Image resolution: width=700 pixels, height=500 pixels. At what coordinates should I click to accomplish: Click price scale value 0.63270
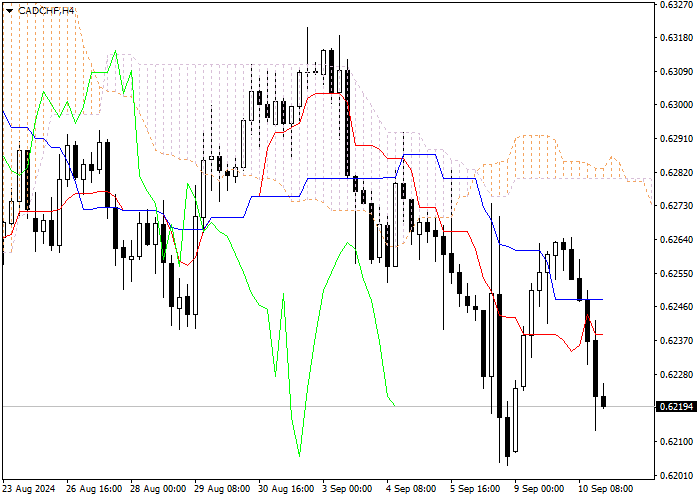(676, 5)
